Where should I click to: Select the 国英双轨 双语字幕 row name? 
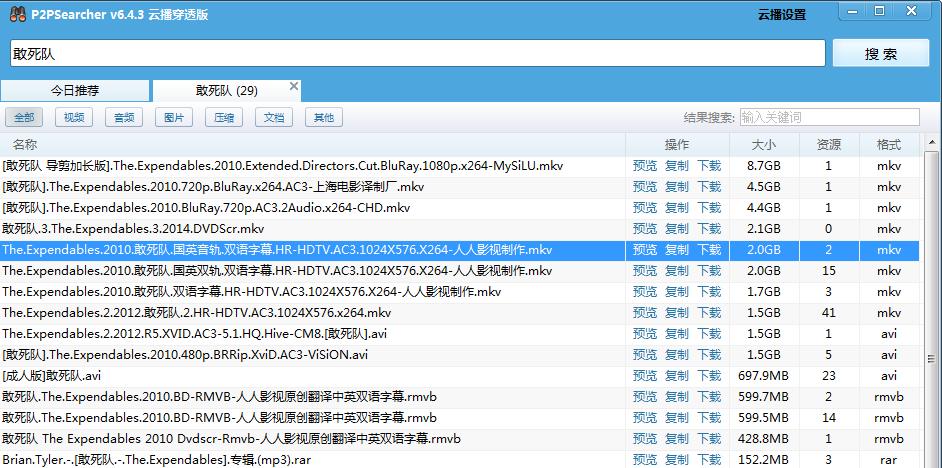coord(278,271)
